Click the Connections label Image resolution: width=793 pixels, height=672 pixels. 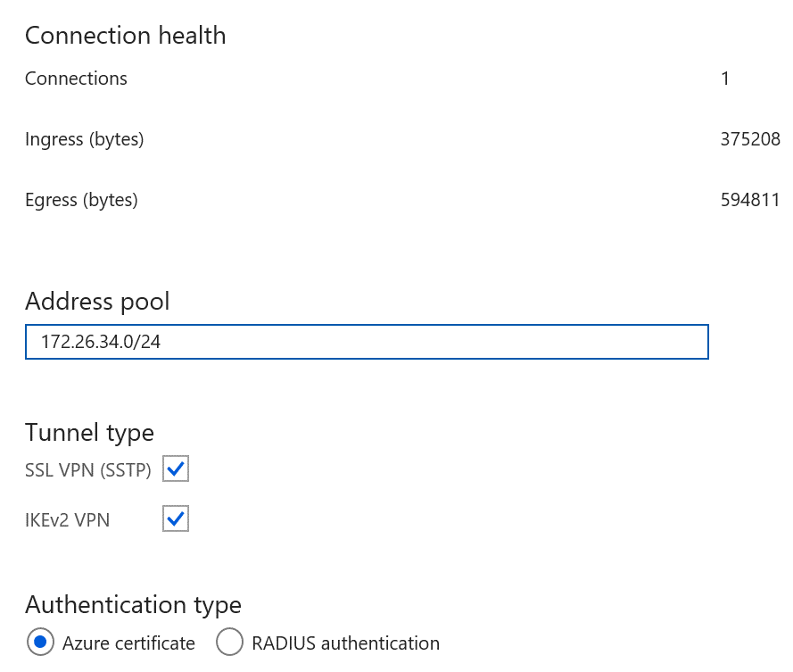tap(76, 79)
